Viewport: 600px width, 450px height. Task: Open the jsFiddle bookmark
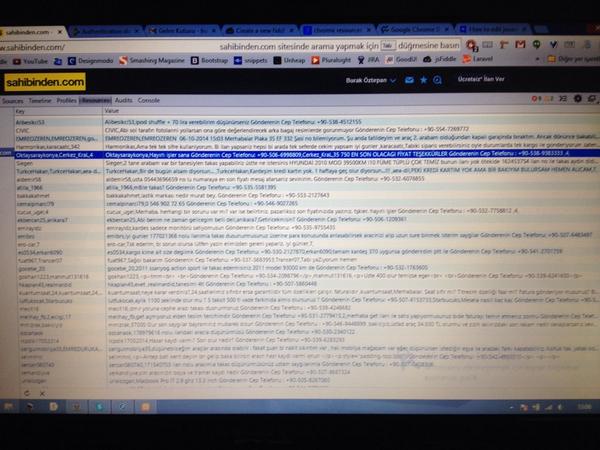[x=440, y=59]
